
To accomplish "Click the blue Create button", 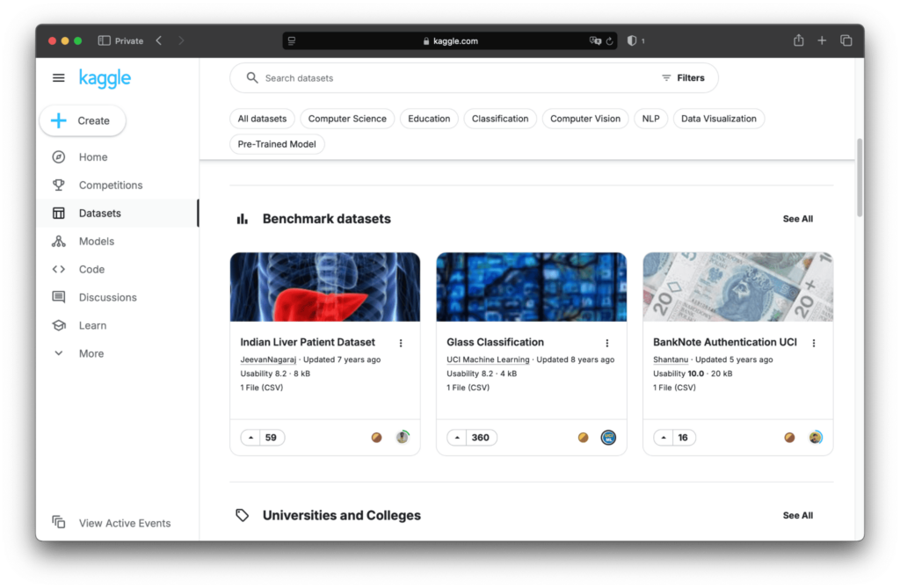I will (x=83, y=120).
